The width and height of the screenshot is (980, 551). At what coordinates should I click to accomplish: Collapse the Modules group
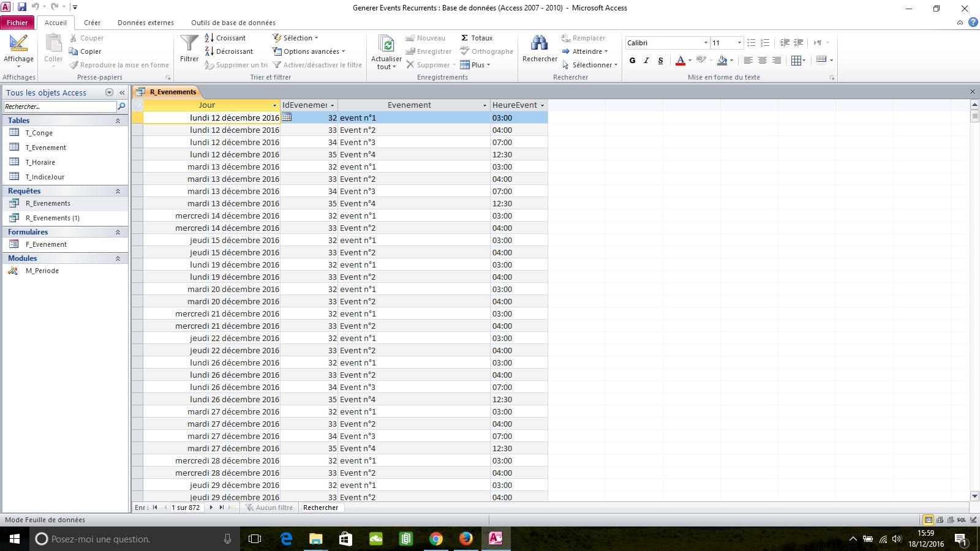pos(118,258)
